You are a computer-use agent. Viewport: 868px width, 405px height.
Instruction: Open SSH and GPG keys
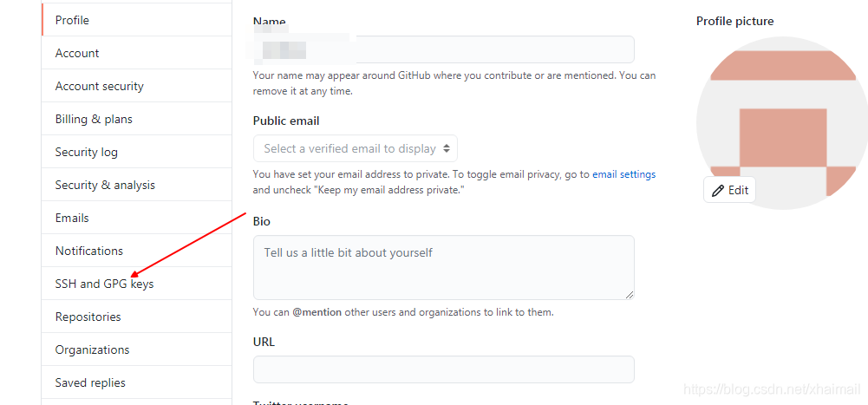pos(104,284)
